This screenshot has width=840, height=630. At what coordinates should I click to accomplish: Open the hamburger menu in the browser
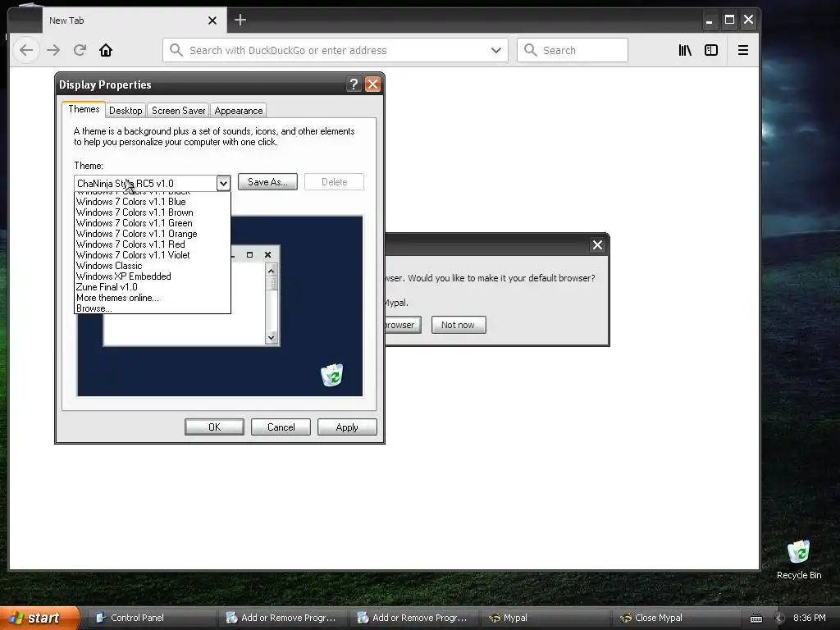(x=743, y=50)
